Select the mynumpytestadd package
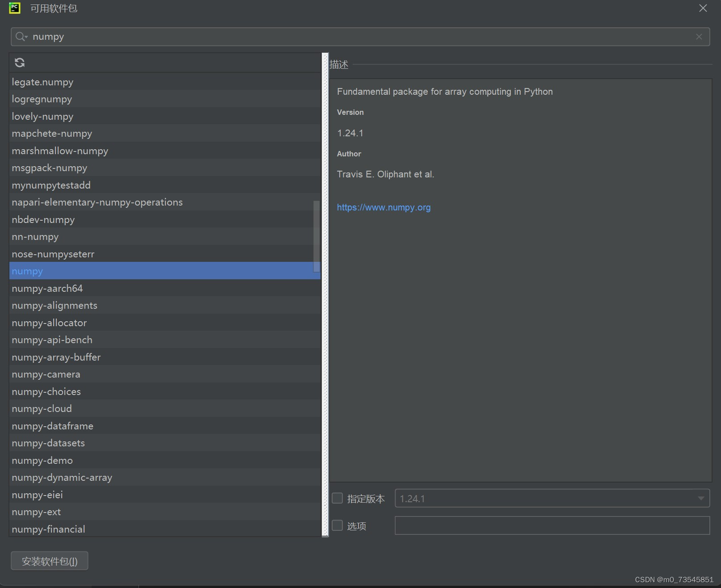 [164, 185]
